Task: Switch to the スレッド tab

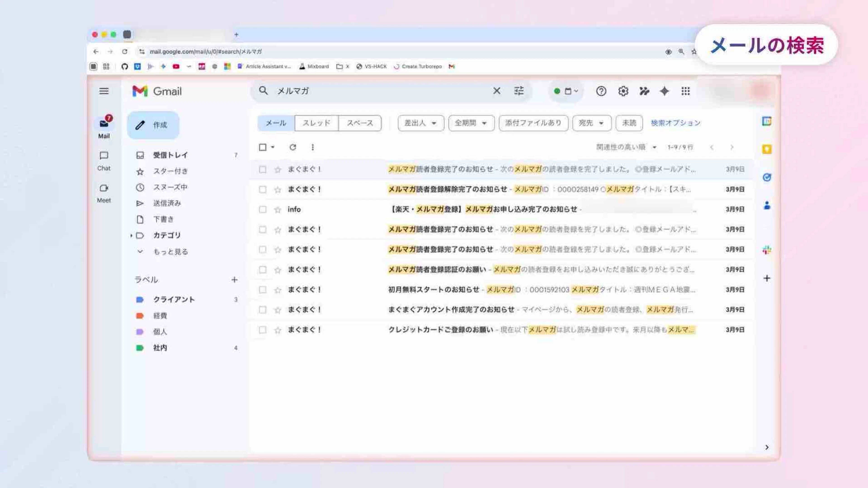Action: pyautogui.click(x=316, y=123)
